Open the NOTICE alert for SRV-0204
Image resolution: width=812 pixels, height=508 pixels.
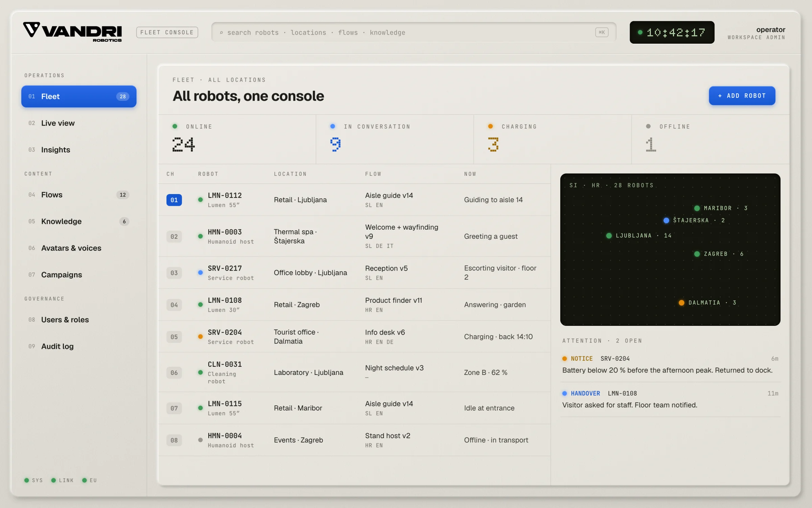coord(670,364)
